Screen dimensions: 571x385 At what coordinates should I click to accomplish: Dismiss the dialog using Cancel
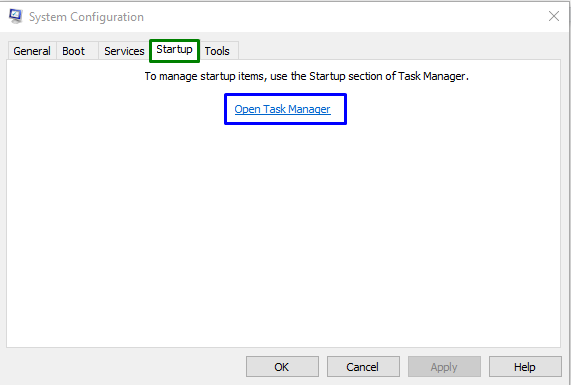pos(363,366)
